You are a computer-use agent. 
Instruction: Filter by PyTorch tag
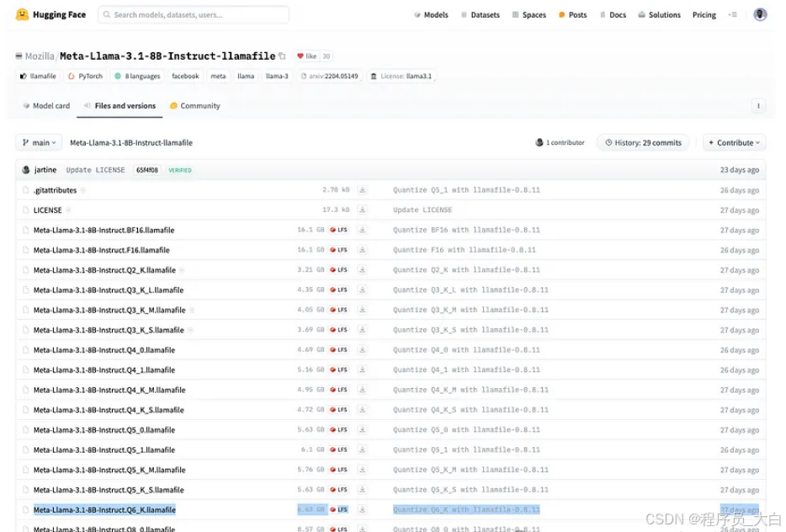pyautogui.click(x=85, y=77)
